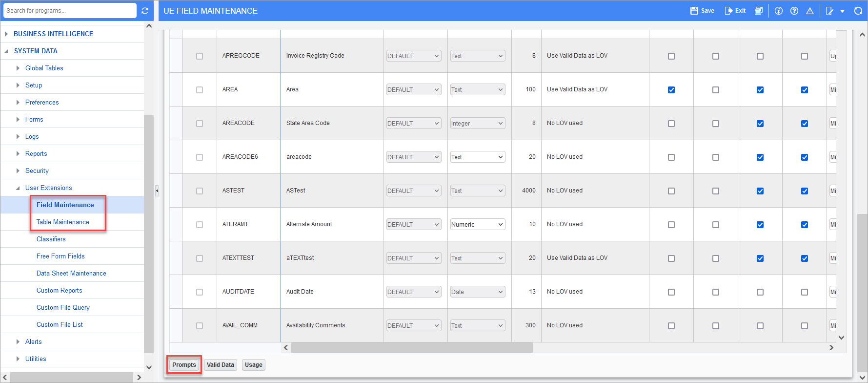
Task: Click the Alternate Amount prompt cell
Action: [x=332, y=224]
